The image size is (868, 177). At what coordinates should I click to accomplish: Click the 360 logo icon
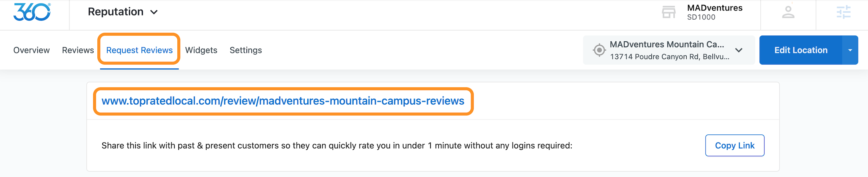[x=32, y=12]
